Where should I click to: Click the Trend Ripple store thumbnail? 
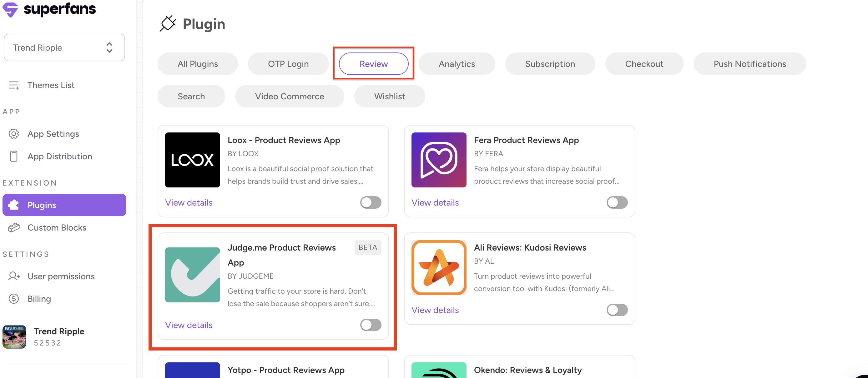point(14,336)
